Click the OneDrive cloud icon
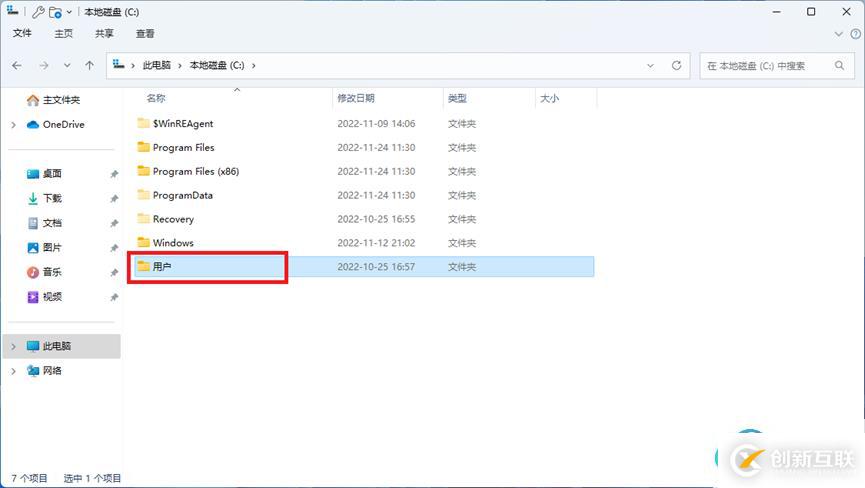This screenshot has width=865, height=488. click(33, 125)
